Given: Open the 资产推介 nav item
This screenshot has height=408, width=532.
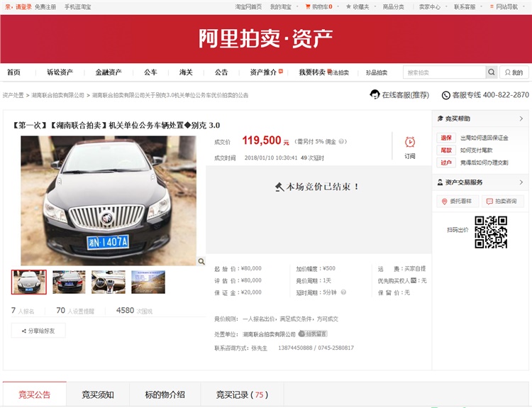Looking at the screenshot, I should [x=263, y=72].
